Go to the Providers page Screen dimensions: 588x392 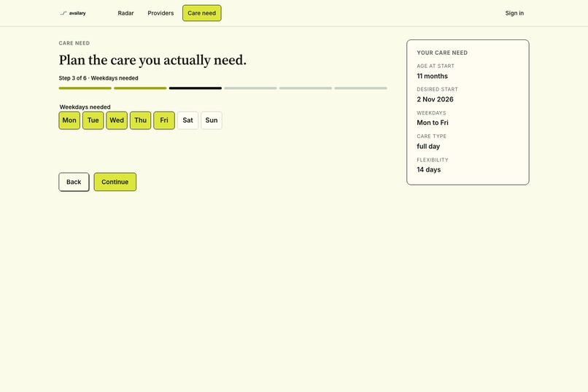click(160, 13)
